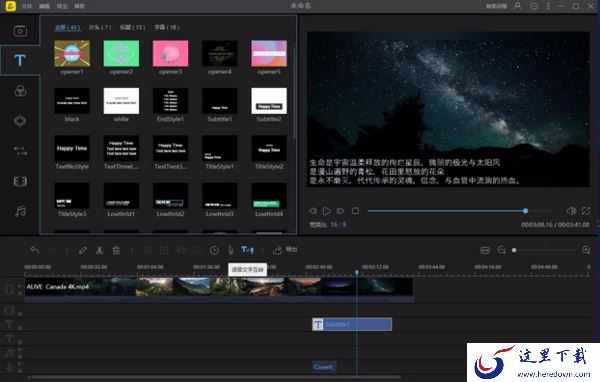Select the Subtitle1 template
The image size is (600, 382).
tap(220, 101)
